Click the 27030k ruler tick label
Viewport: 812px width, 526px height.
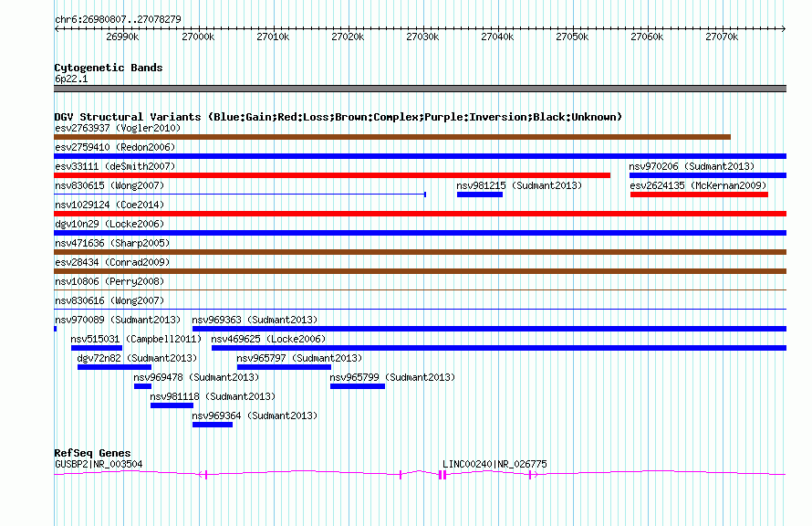pyautogui.click(x=422, y=37)
